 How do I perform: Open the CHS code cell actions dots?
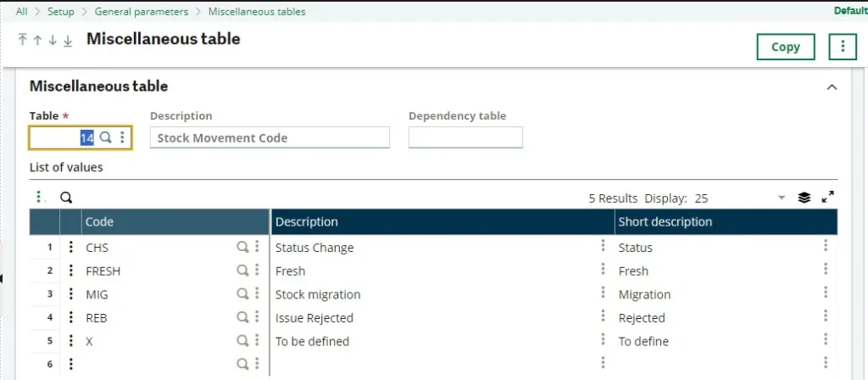[x=257, y=247]
